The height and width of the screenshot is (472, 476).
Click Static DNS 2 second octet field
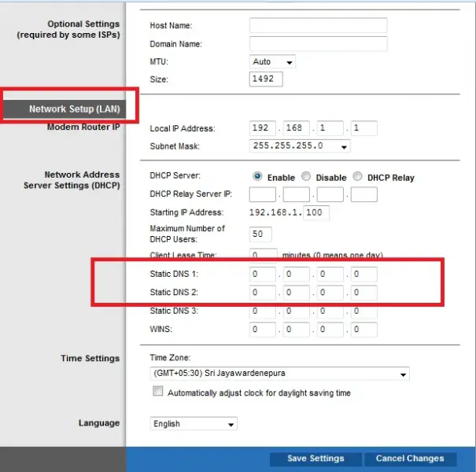(297, 293)
